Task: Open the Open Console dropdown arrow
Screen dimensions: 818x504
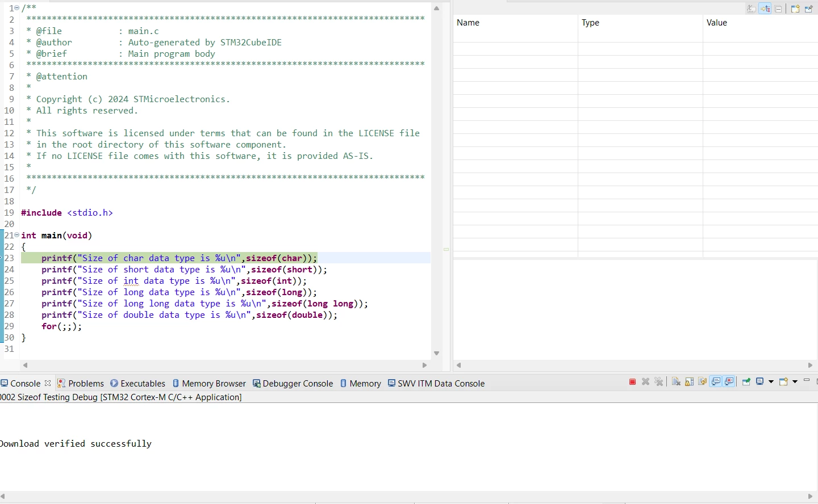Action: click(x=795, y=382)
